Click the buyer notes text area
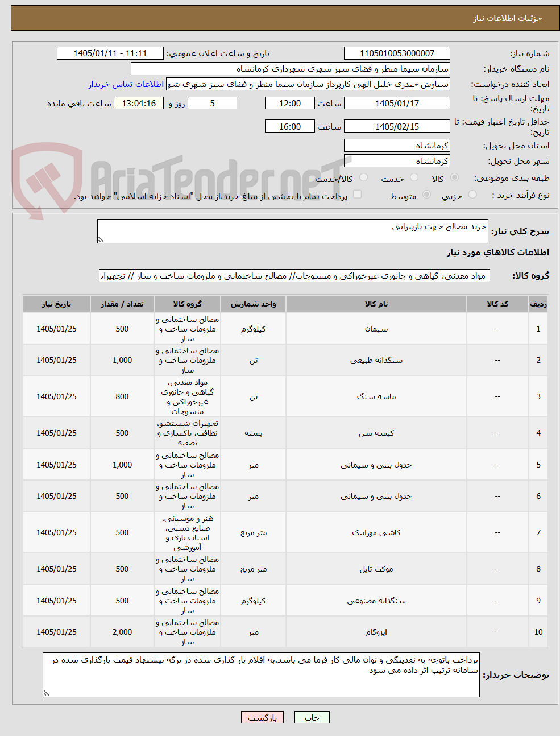The image size is (560, 736). 261,675
